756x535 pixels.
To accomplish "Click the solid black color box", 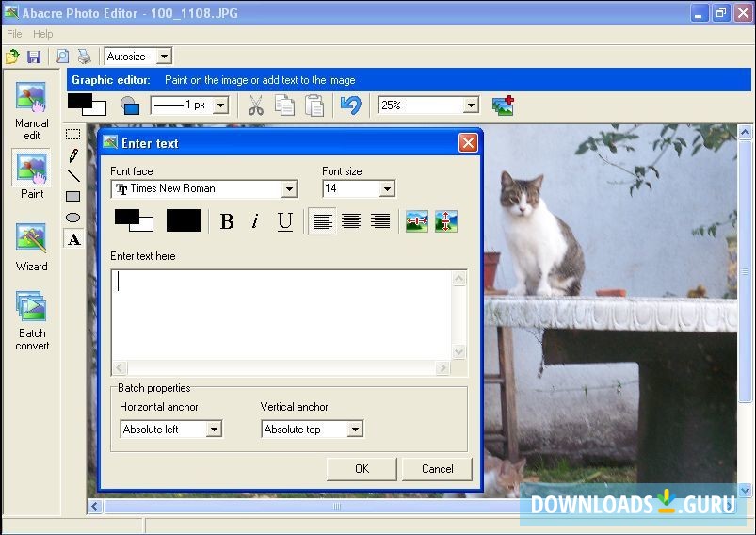I will pos(184,220).
